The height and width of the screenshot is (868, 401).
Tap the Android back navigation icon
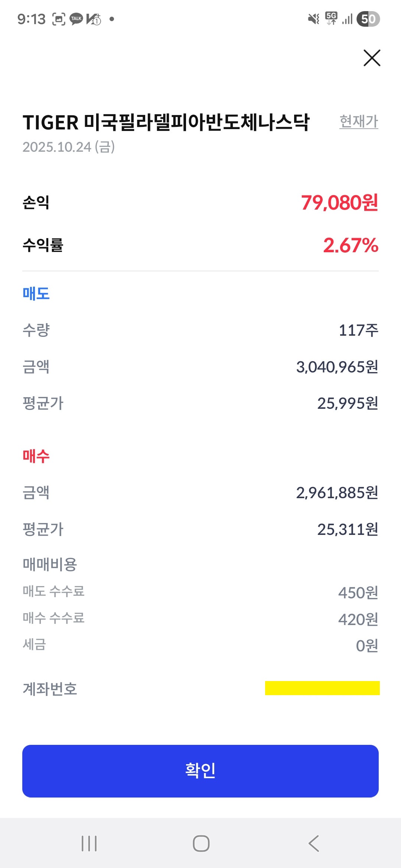tap(314, 843)
